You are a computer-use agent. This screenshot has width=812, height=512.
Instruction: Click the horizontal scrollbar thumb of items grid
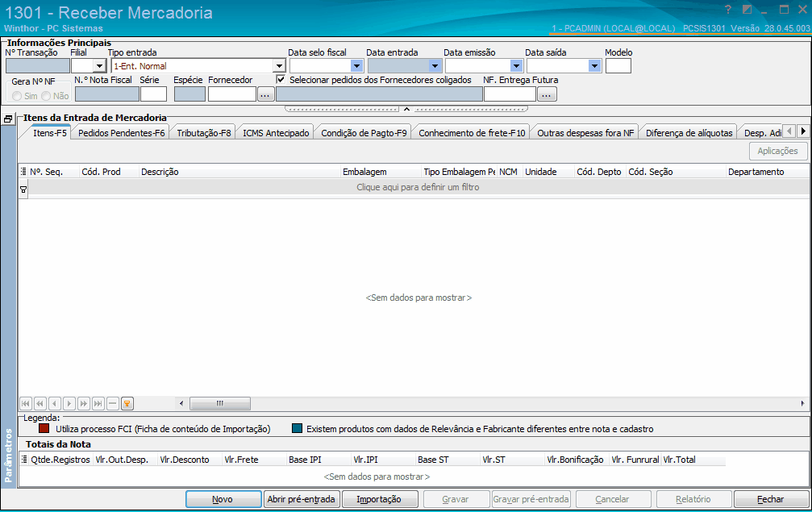click(220, 403)
